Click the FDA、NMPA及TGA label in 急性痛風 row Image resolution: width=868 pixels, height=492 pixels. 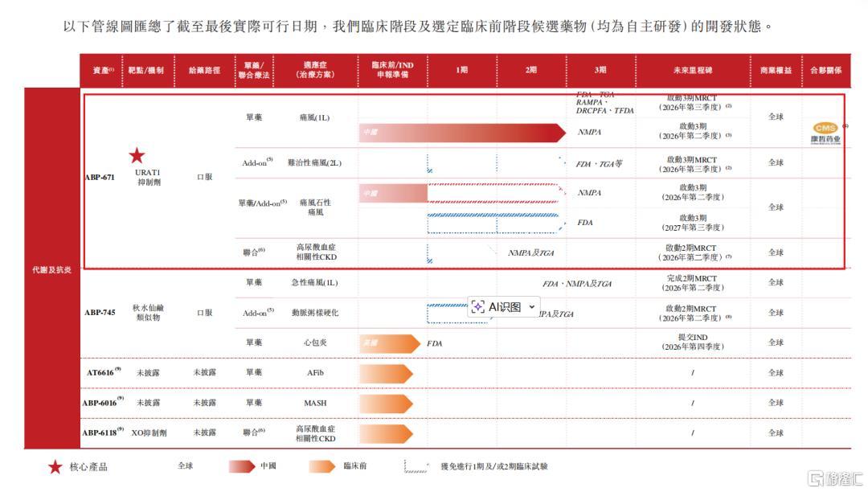click(577, 283)
